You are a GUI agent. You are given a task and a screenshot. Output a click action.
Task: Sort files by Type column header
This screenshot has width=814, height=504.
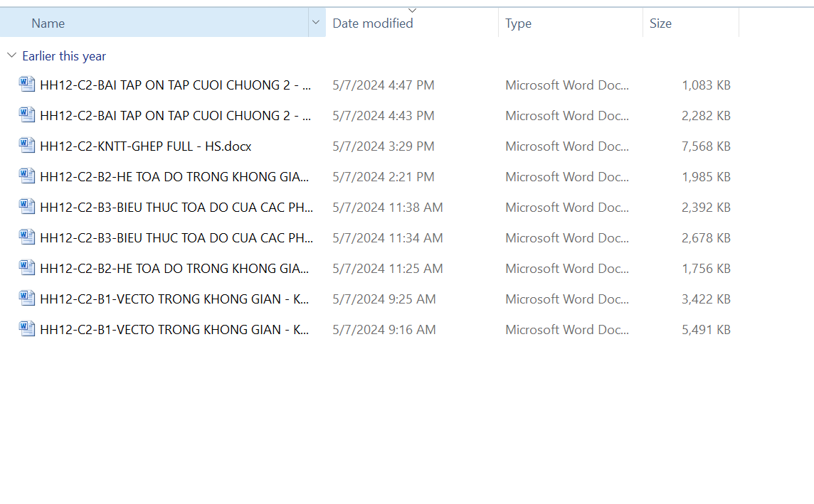[x=518, y=23]
